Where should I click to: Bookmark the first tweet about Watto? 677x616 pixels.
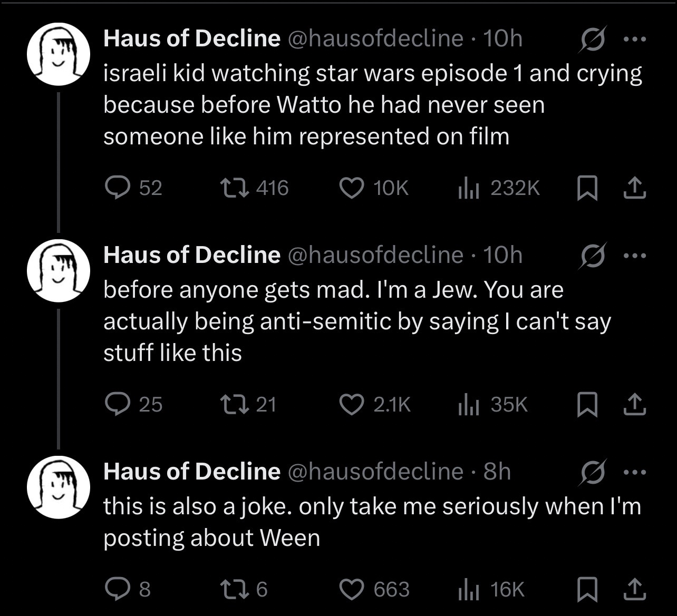coord(587,188)
